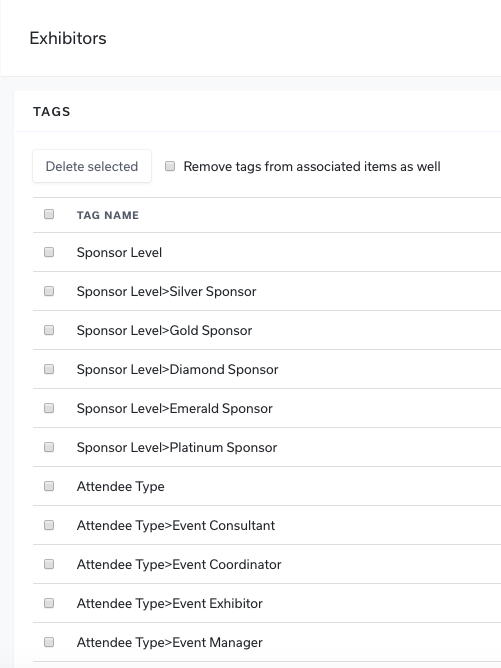Screen dimensions: 501x668
Task: Click the Delete selected button
Action: 92,166
